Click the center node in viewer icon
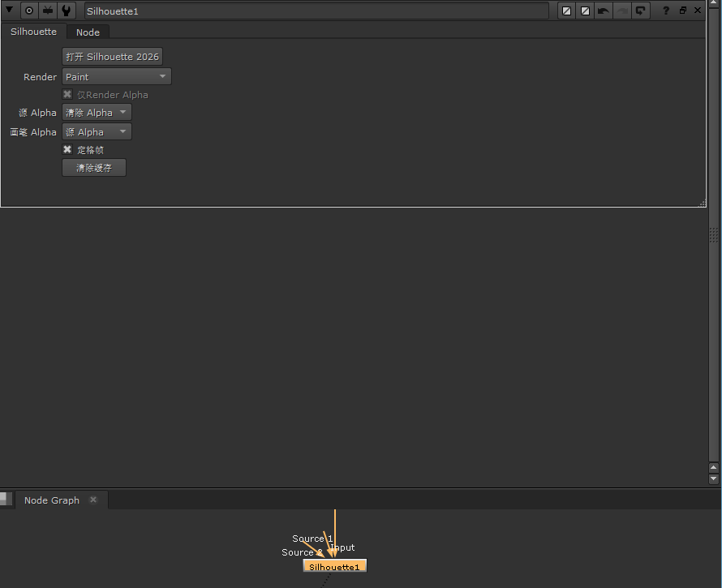The image size is (722, 588). click(x=48, y=11)
